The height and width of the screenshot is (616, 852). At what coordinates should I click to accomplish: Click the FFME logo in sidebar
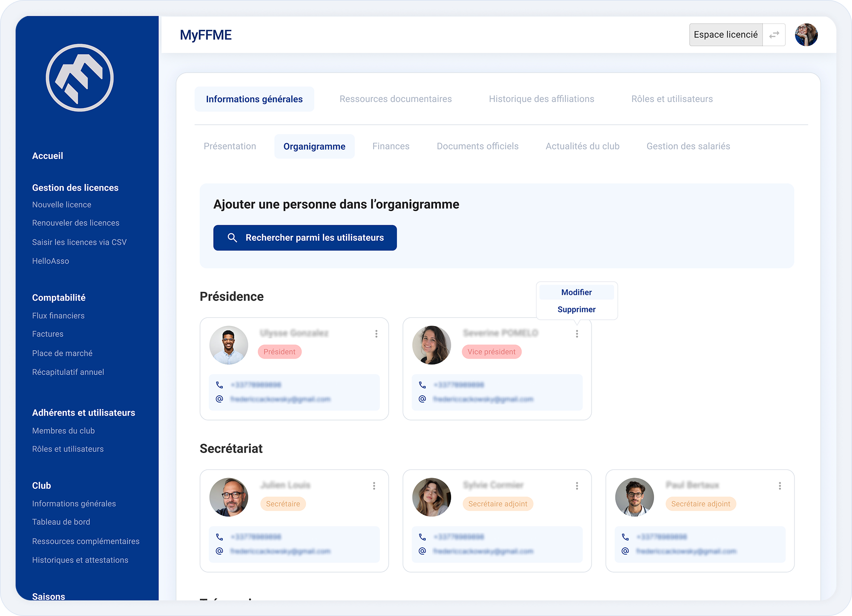tap(79, 78)
